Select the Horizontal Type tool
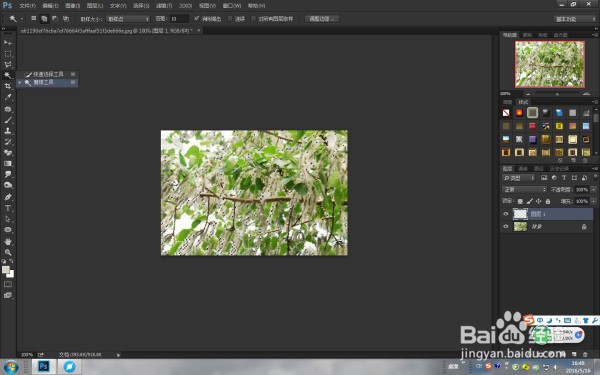 pyautogui.click(x=8, y=208)
